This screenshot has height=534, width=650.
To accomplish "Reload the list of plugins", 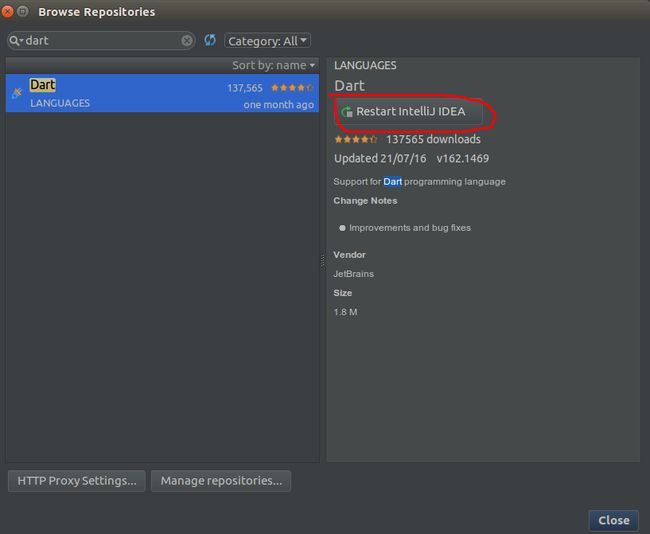I will click(210, 40).
